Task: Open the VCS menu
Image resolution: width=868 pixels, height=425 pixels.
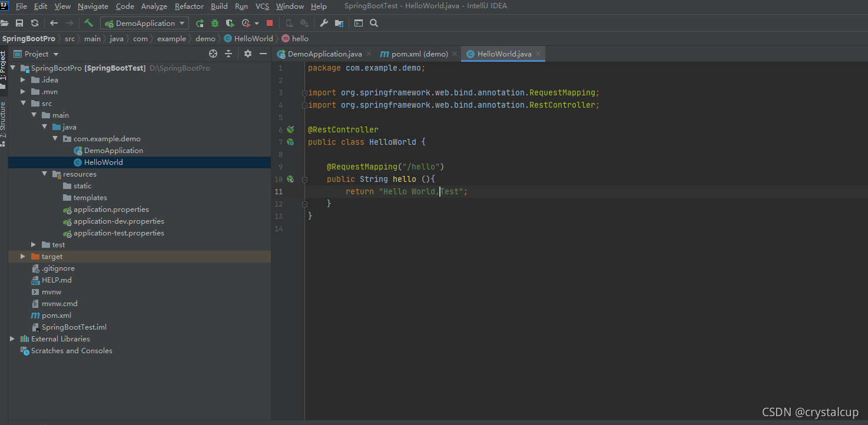Action: click(x=262, y=6)
